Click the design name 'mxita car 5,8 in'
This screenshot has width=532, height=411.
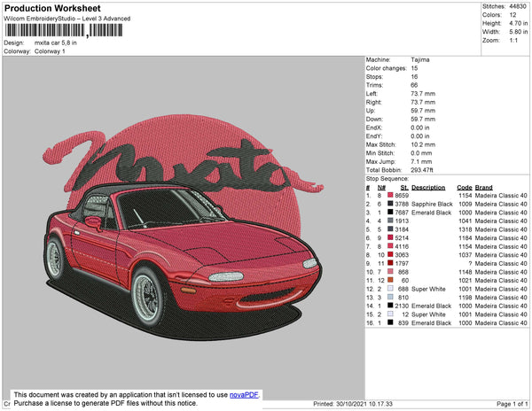[x=56, y=43]
